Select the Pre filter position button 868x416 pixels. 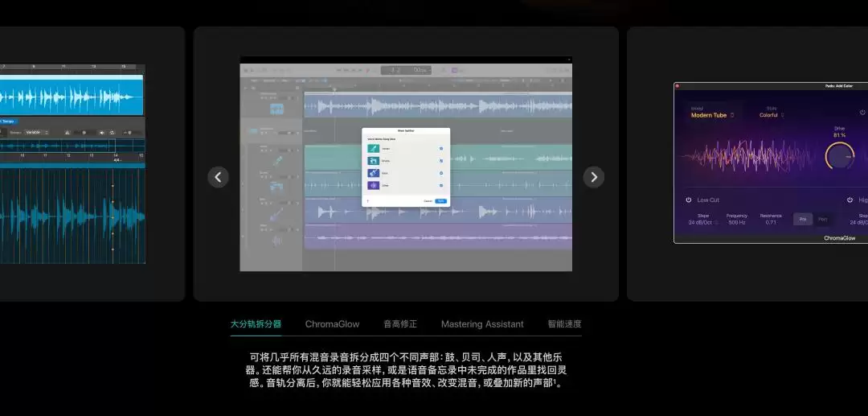pyautogui.click(x=803, y=220)
